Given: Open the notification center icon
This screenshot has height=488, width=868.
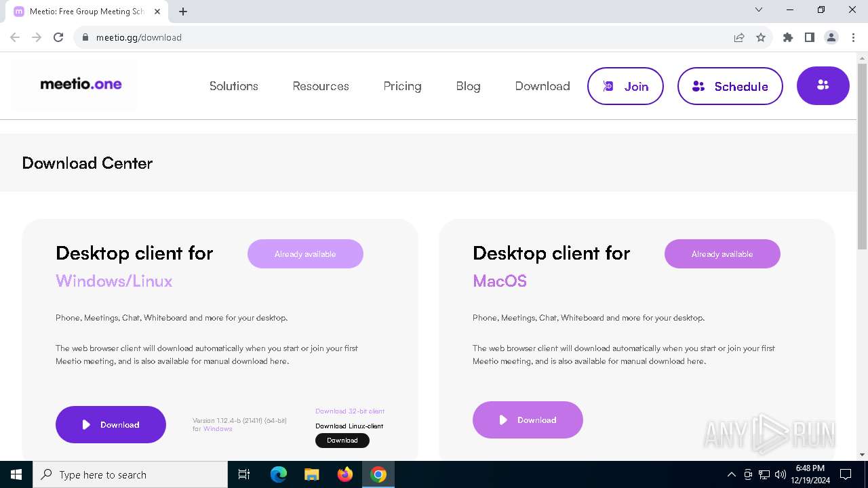Looking at the screenshot, I should coord(846,474).
